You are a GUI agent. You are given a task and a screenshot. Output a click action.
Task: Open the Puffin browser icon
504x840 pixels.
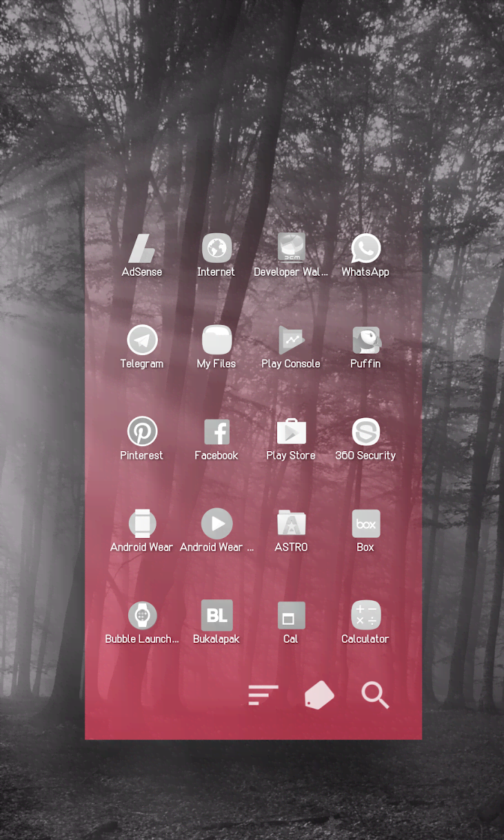365,340
